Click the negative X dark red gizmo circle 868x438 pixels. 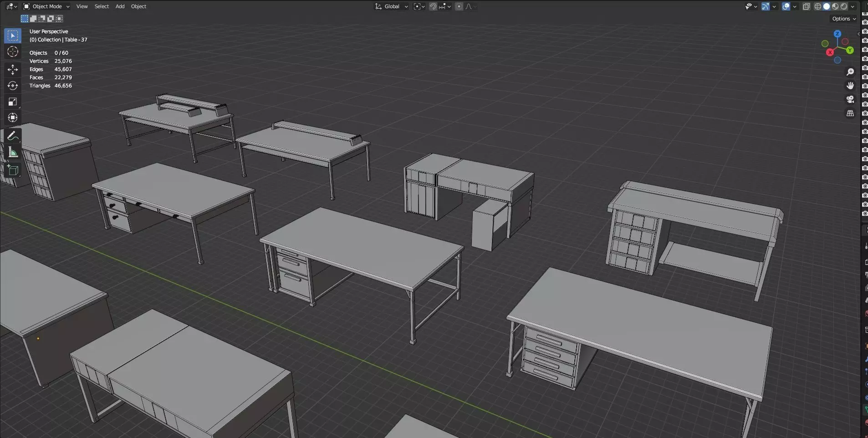(x=845, y=41)
